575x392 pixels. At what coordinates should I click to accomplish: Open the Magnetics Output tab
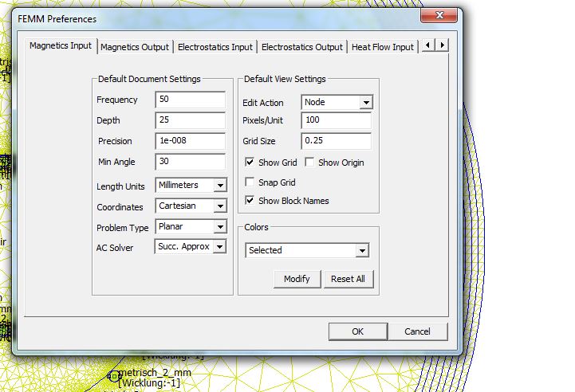[135, 47]
